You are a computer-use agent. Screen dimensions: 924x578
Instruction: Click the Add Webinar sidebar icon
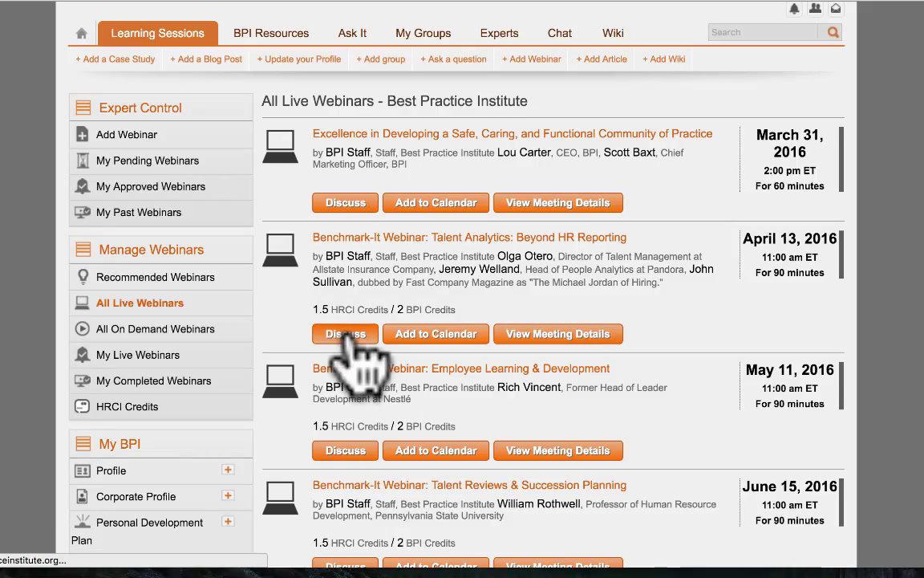coord(83,135)
